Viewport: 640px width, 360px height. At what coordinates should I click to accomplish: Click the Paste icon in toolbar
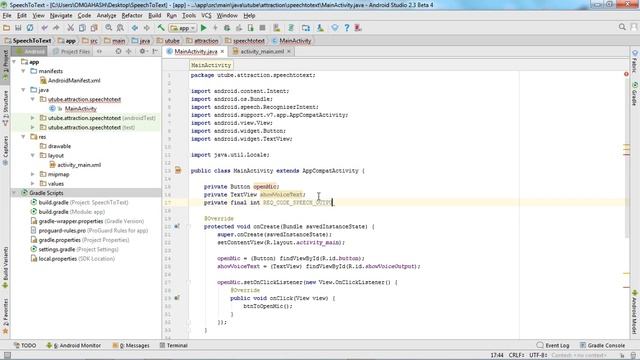(94, 28)
